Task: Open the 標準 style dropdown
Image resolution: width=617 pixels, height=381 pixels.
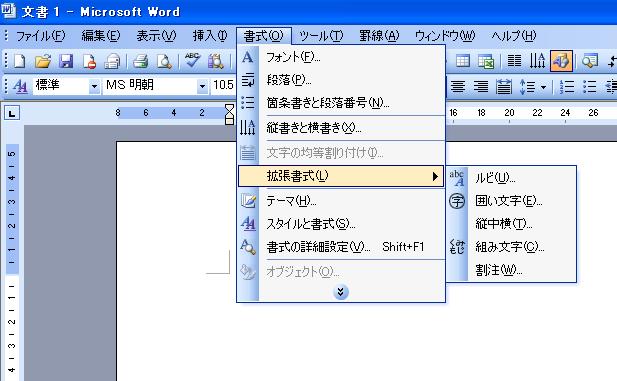Action: pyautogui.click(x=94, y=86)
